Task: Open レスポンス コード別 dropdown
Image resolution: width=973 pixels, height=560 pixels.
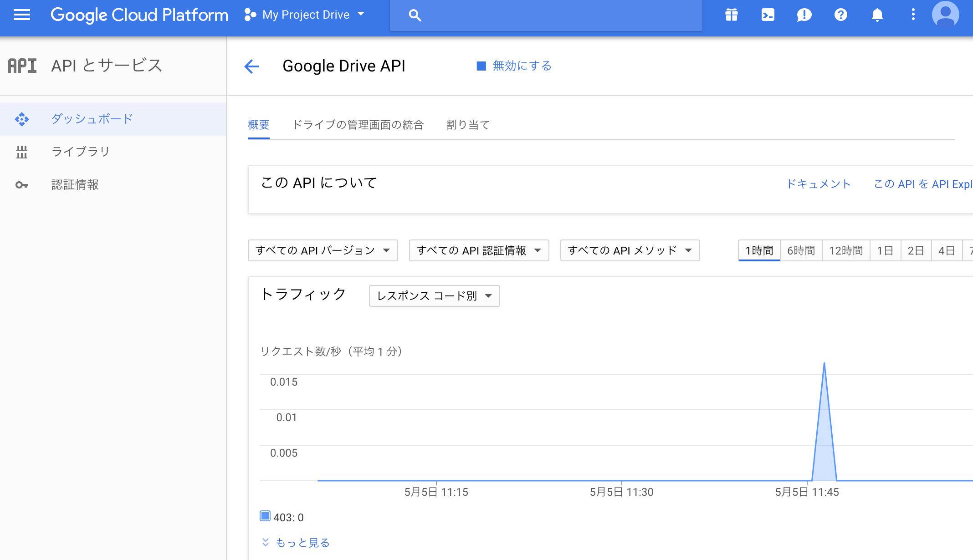Action: point(434,295)
